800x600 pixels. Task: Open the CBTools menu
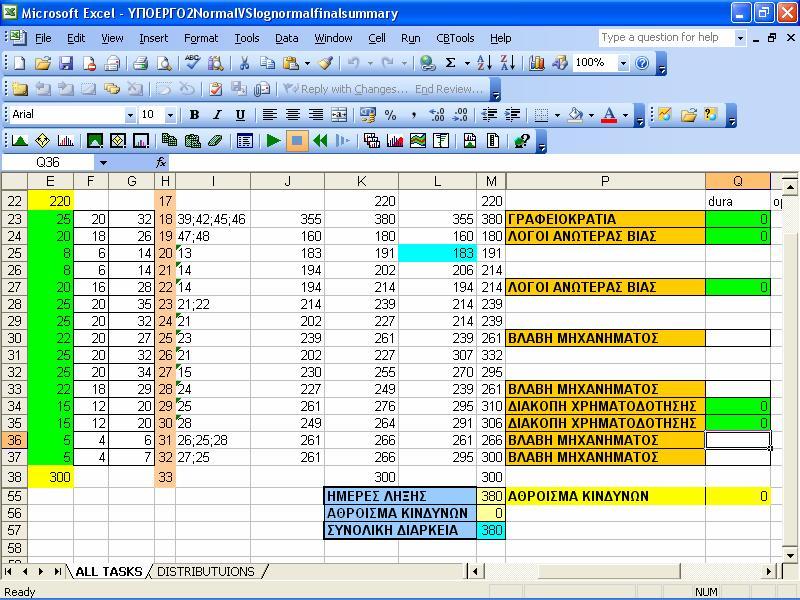(x=455, y=38)
